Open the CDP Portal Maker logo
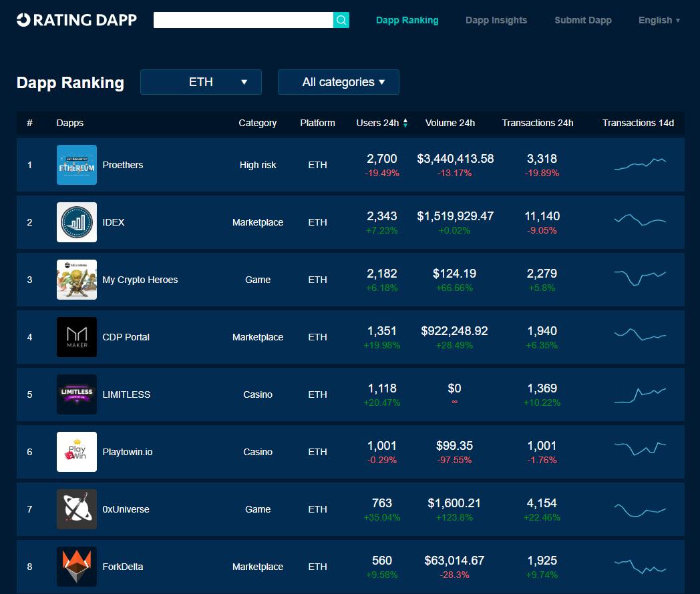 coord(77,337)
